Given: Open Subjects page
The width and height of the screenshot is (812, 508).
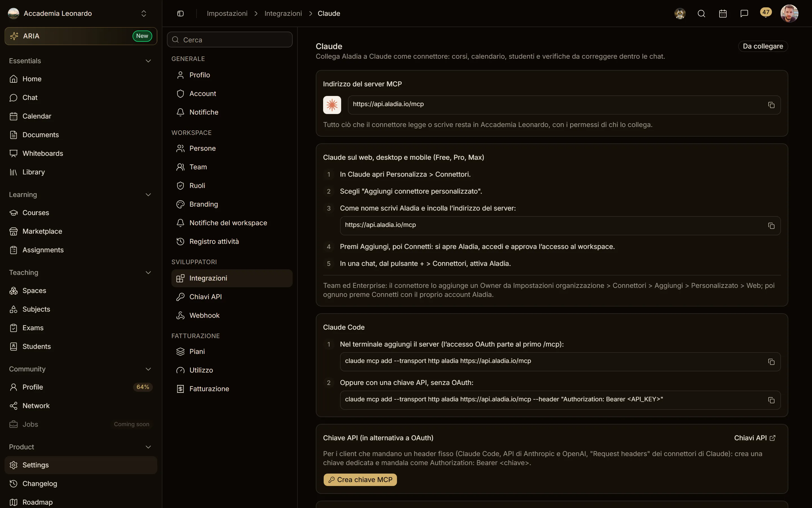Looking at the screenshot, I should pos(81,309).
